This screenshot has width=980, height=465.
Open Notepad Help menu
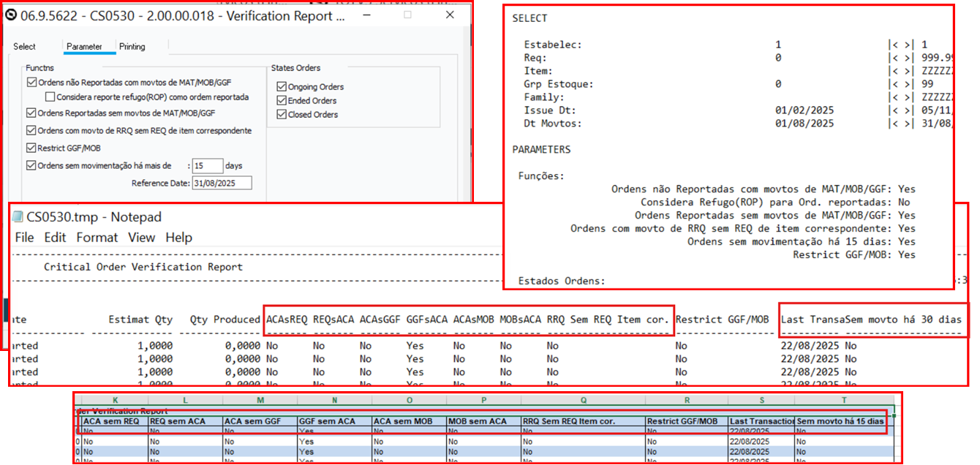(178, 238)
